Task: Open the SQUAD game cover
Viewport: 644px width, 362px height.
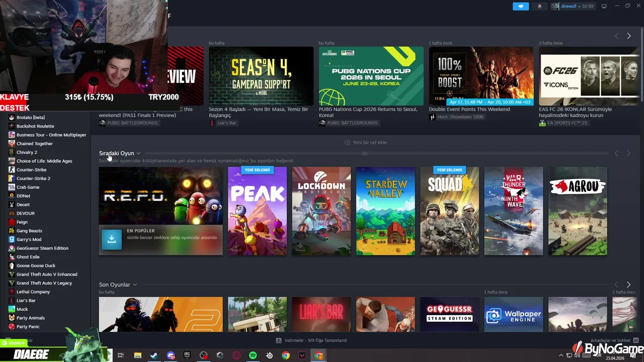Action: [x=449, y=211]
